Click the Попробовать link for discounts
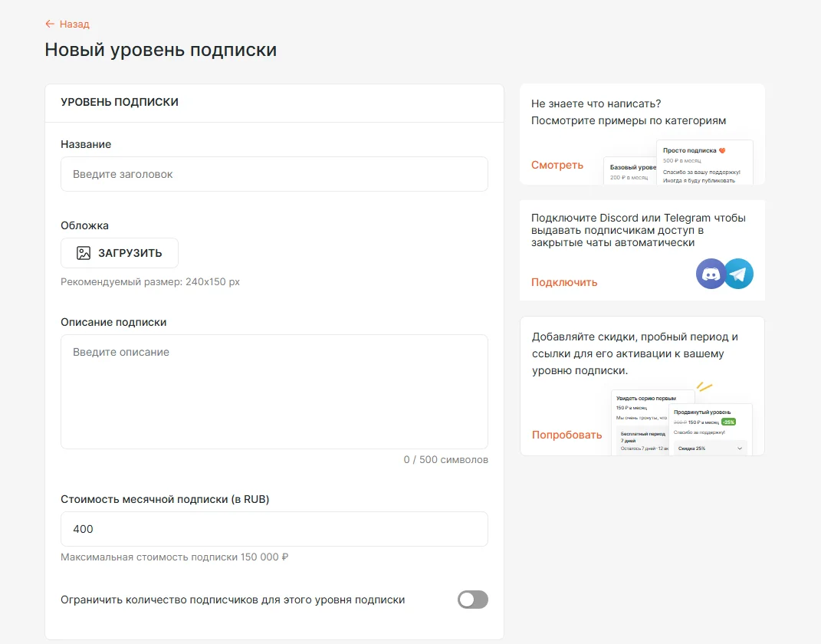 coord(567,435)
